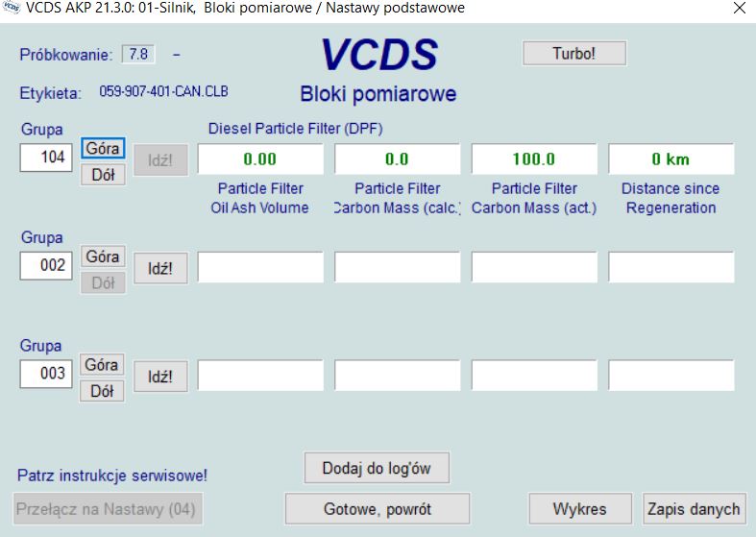Click the Etykieta: label
The width and height of the screenshot is (756, 537).
click(51, 93)
